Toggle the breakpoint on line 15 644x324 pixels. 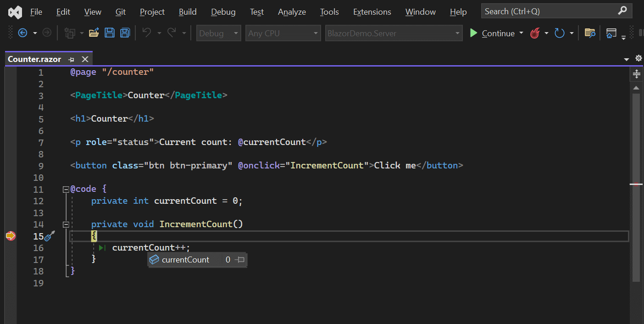[10, 236]
